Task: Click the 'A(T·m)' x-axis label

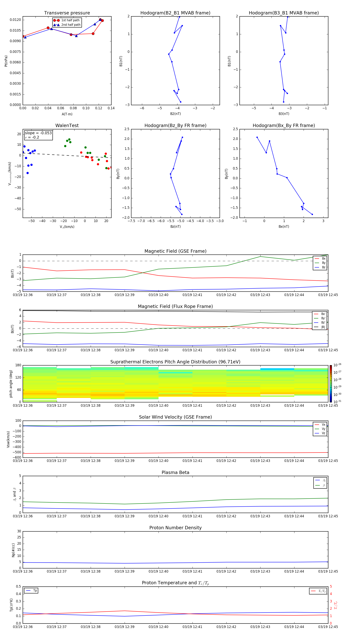Action: (67, 114)
